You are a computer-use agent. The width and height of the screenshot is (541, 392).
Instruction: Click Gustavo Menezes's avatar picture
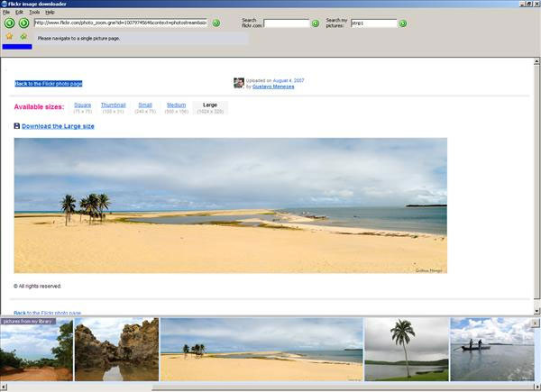pos(239,83)
